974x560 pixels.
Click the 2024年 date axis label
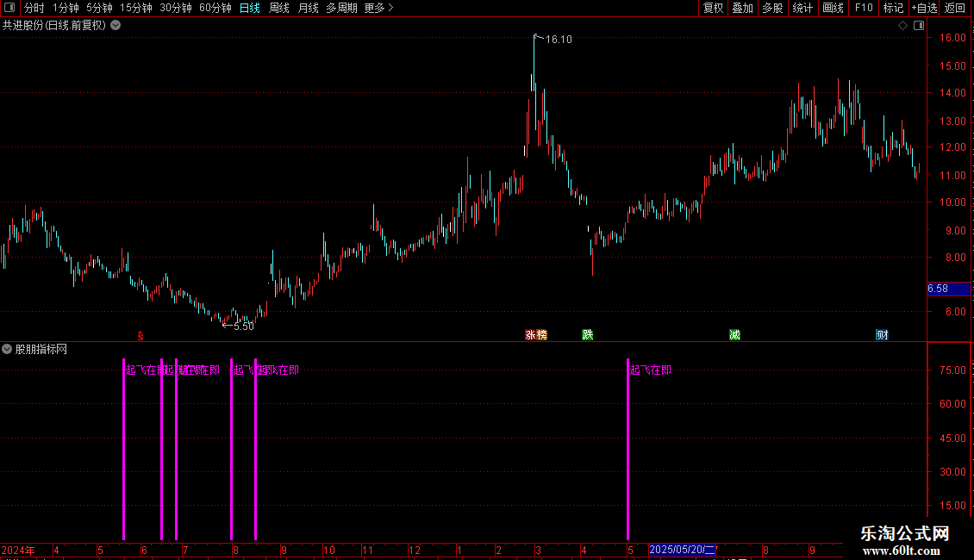coord(18,550)
